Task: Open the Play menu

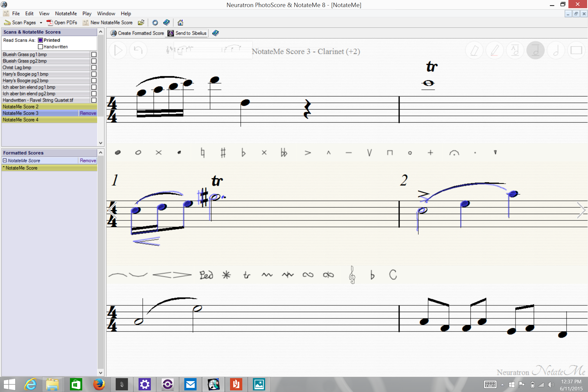Action: (x=87, y=13)
